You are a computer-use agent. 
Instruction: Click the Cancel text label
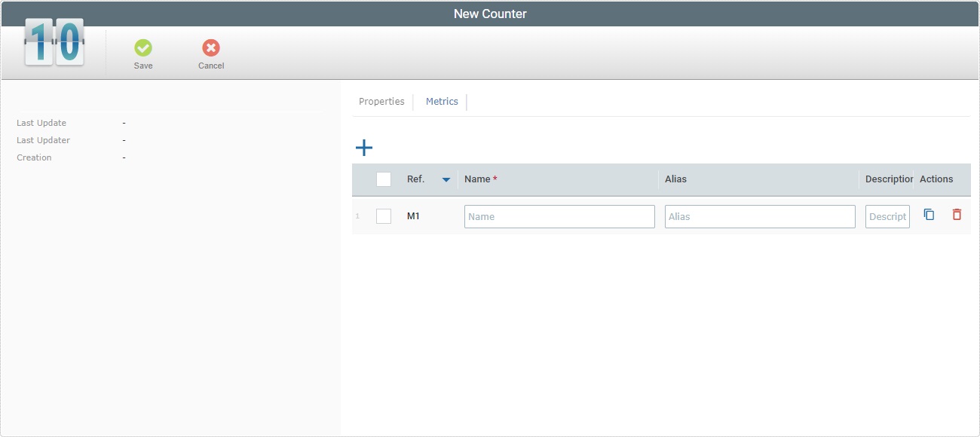tap(211, 66)
